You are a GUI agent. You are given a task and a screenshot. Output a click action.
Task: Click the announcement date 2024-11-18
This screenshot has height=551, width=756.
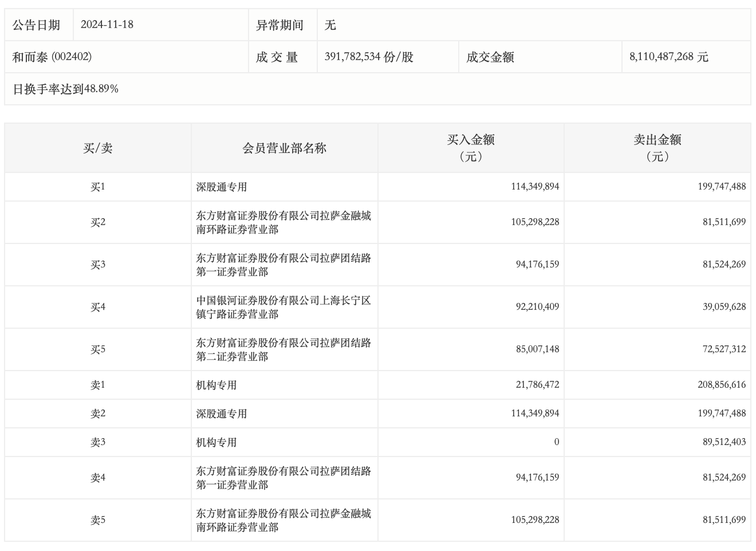click(x=107, y=25)
